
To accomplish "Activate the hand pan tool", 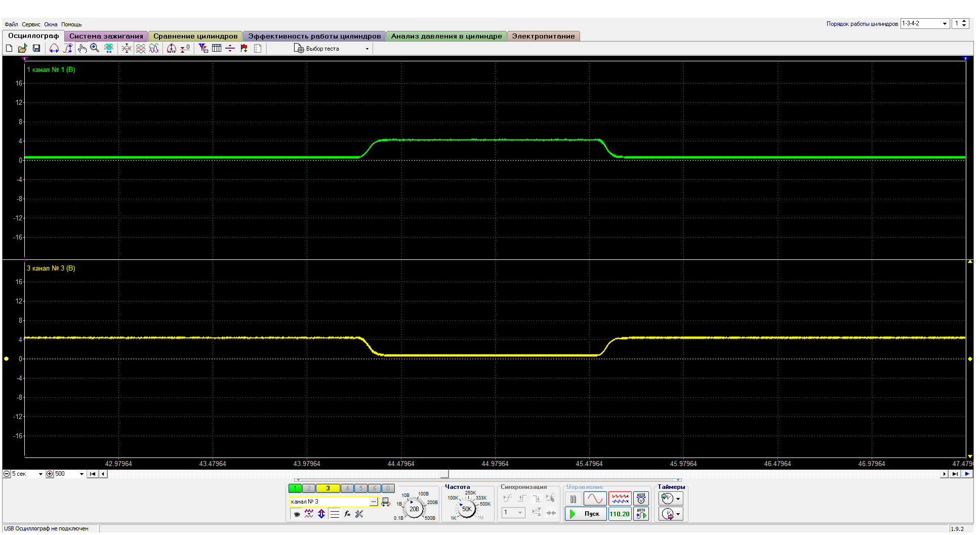I will [x=82, y=48].
